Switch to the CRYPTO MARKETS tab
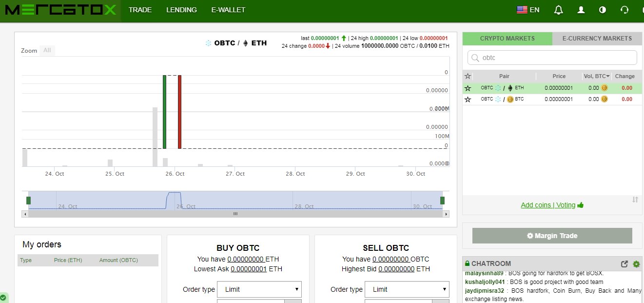Screen dimensions: 644x303 pos(507,39)
